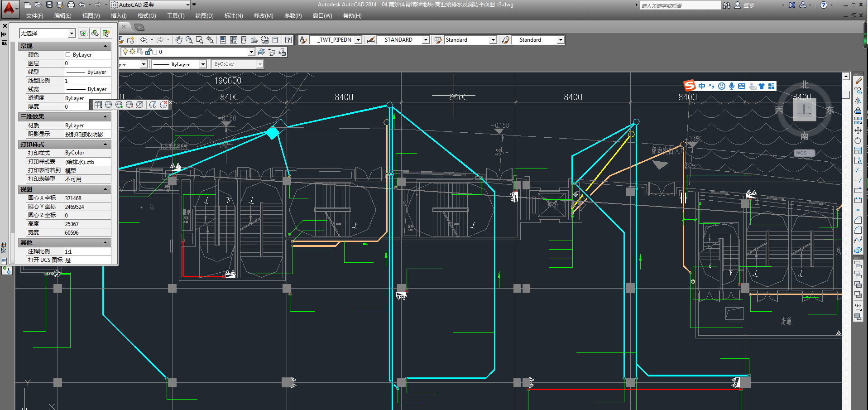The image size is (868, 410).
Task: Open the QuickCalc calculator icon
Action: 275,40
